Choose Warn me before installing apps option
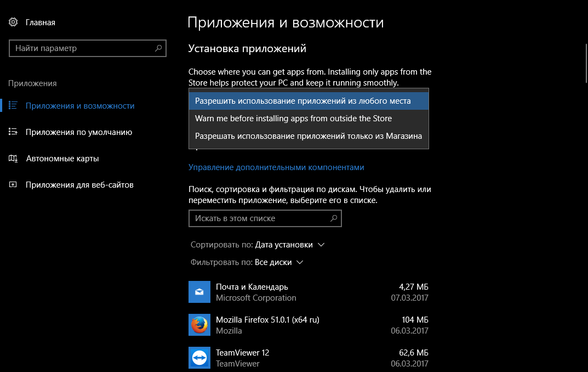Screen dimensions: 588x372 [x=293, y=118]
